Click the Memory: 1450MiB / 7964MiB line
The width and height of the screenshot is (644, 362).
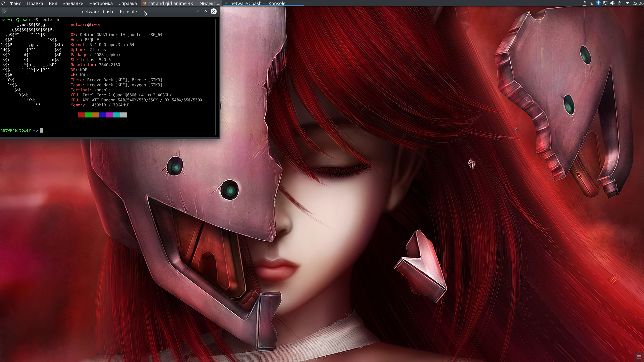(x=100, y=105)
